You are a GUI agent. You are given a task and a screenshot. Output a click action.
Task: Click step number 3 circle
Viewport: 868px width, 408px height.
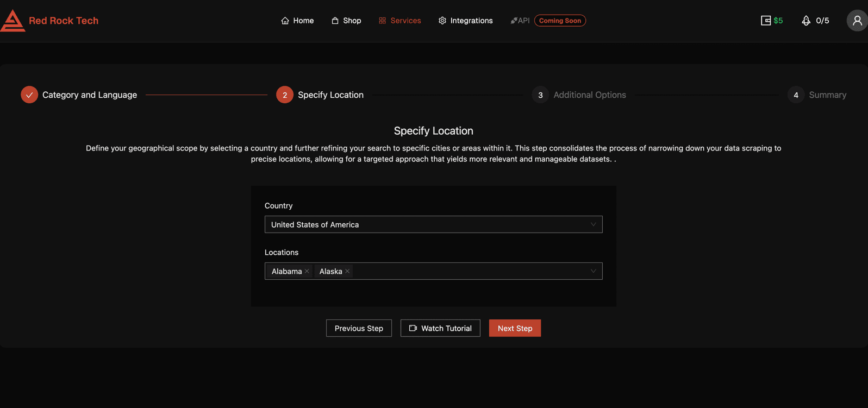(x=540, y=95)
